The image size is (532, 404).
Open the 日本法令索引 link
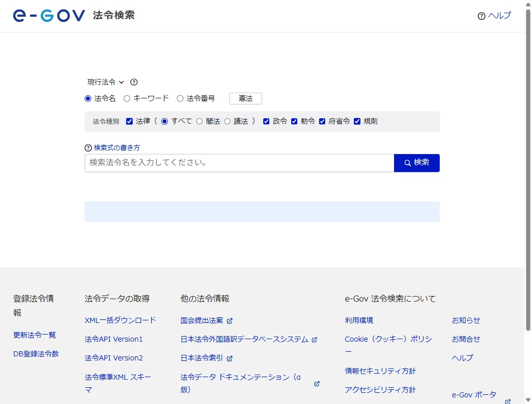[x=201, y=358]
